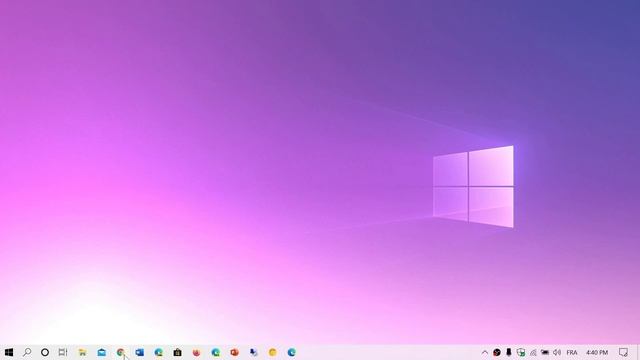Open network connection tray icon
640x360 pixels.
533,352
